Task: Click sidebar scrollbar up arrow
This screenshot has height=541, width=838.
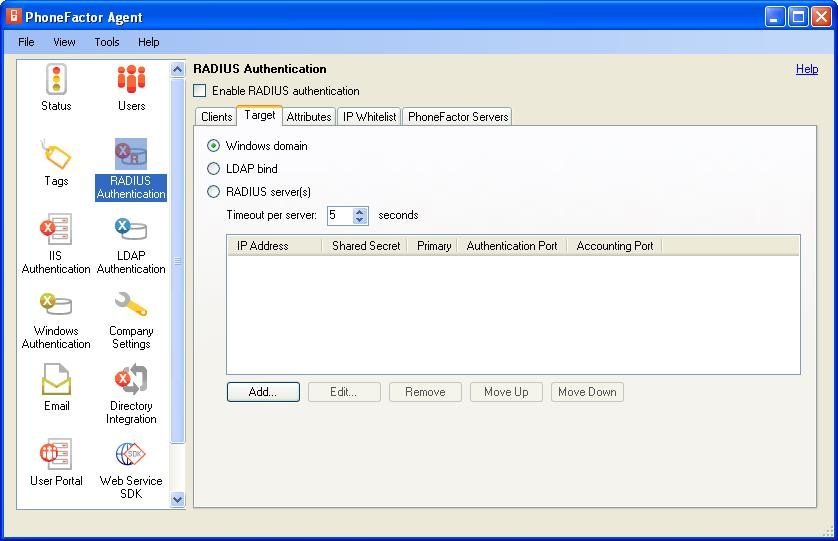Action: click(x=177, y=69)
